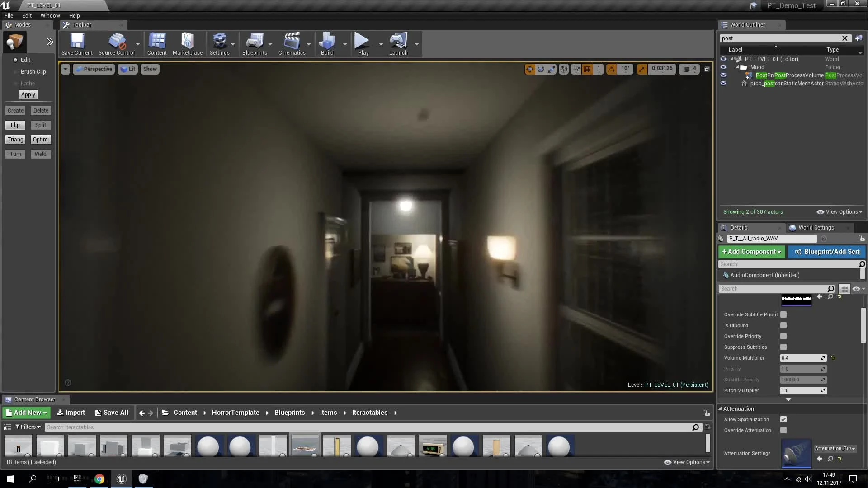Enable the Allow Spatialization checkbox
The image size is (868, 488).
[783, 419]
